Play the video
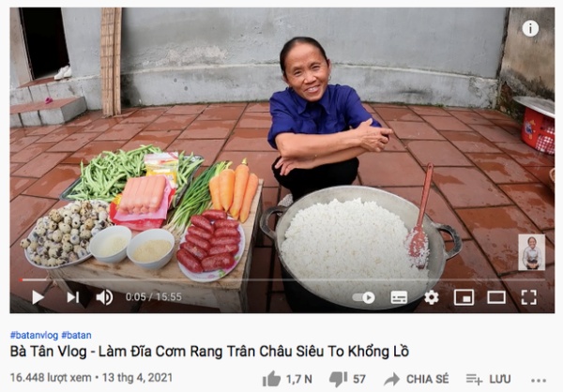Screen dimensions: 563x392 point(38,297)
